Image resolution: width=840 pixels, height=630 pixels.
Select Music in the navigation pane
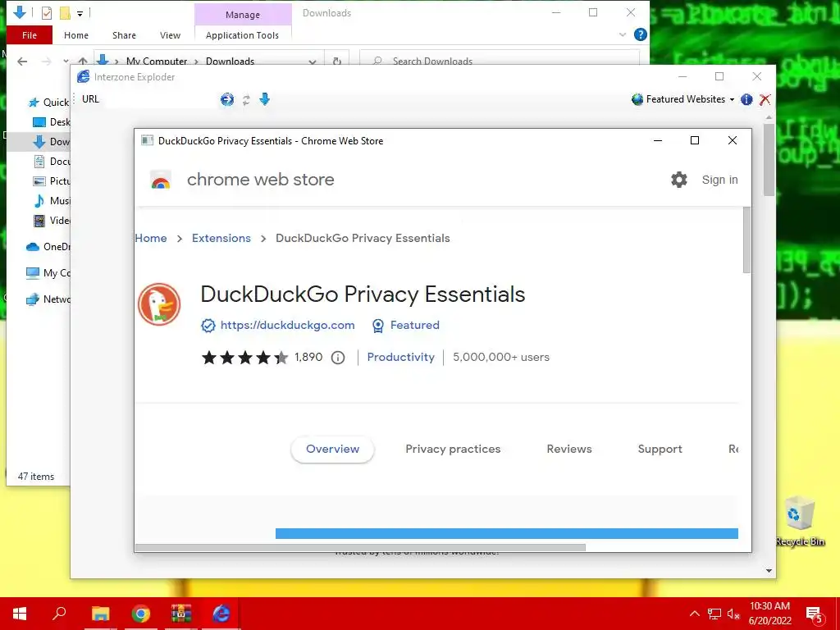point(52,201)
